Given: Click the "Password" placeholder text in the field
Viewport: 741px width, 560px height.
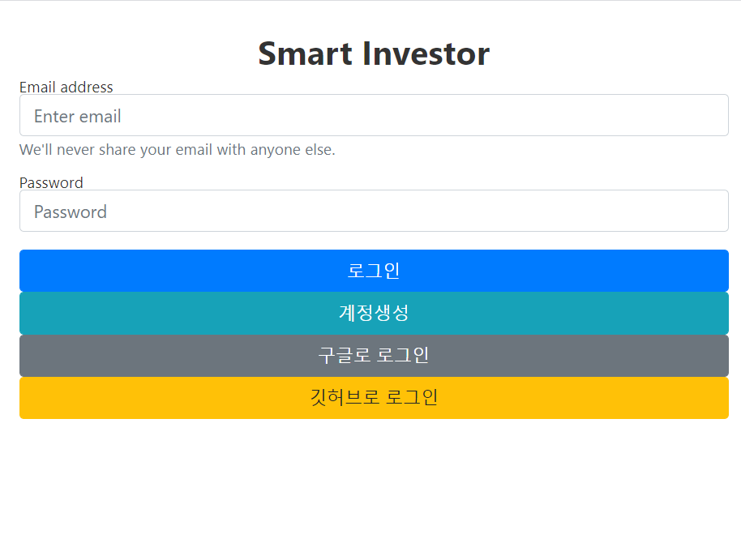Looking at the screenshot, I should tap(71, 212).
